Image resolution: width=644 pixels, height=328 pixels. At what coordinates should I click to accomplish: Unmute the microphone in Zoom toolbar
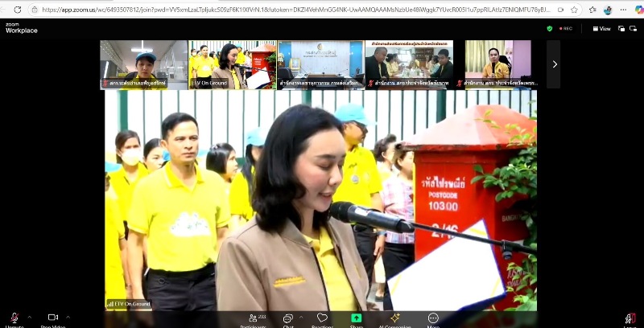[x=14, y=318]
